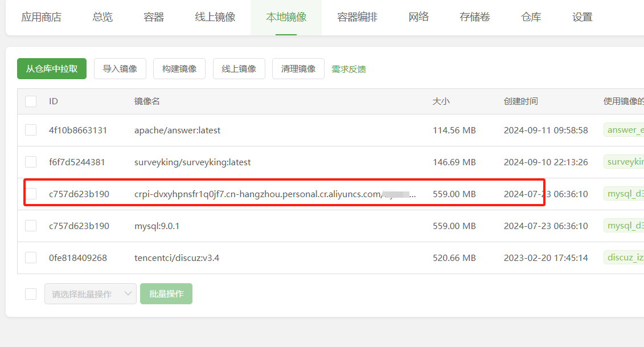Screen dimensions: 644x347
Task: Open the 请选择批量操作 dropdown
Action: 91,294
